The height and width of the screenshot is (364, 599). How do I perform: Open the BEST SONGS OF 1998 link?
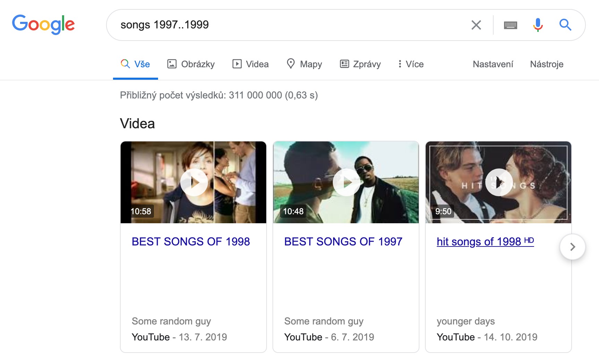191,242
